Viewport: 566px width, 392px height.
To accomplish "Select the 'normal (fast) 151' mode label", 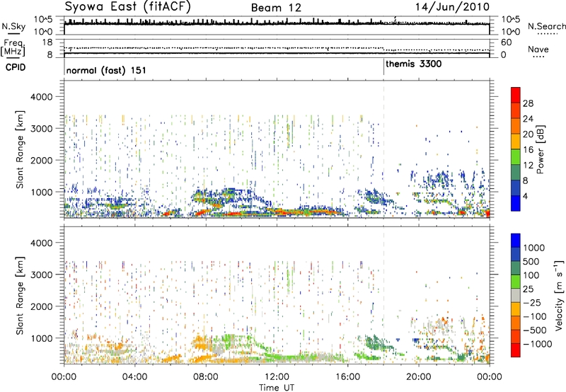I will click(106, 70).
